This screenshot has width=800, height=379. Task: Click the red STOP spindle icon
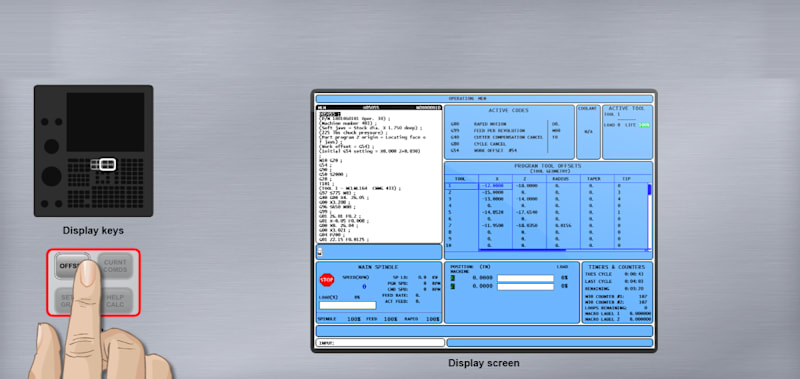point(327,280)
